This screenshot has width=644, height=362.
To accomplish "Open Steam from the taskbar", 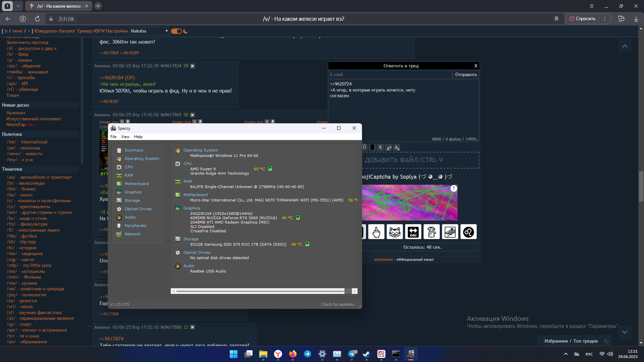I will coord(366,354).
